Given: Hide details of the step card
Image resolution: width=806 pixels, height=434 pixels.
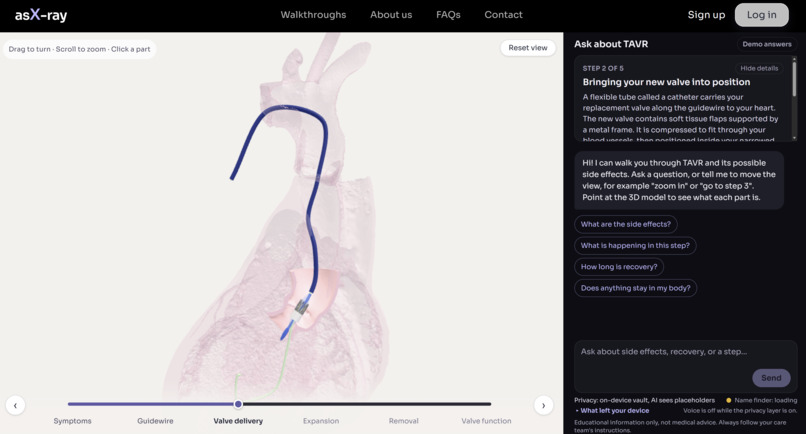Looking at the screenshot, I should [759, 68].
